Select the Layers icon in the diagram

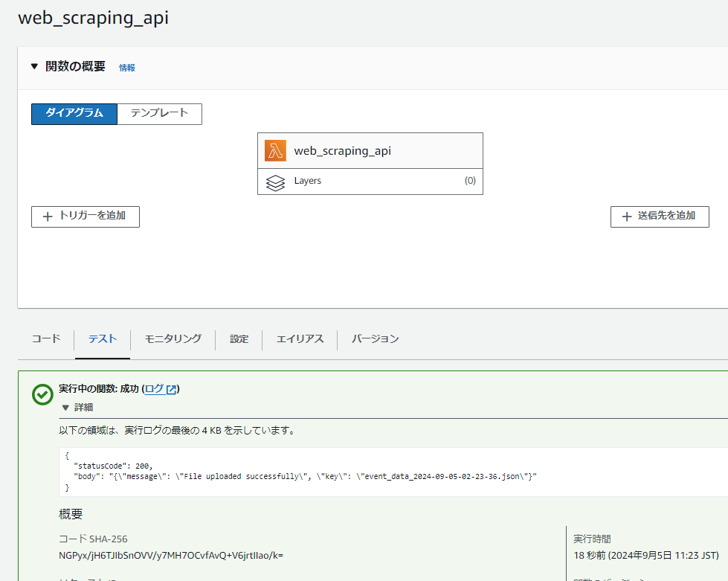point(275,181)
